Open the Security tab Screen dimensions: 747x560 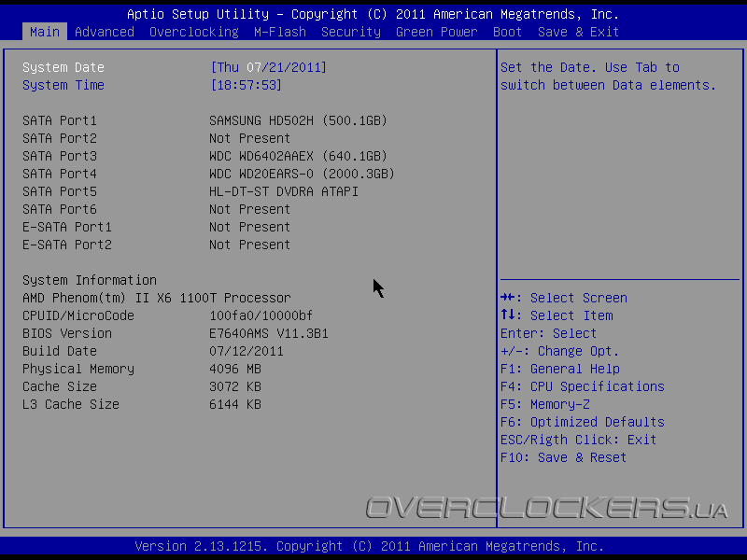tap(351, 32)
